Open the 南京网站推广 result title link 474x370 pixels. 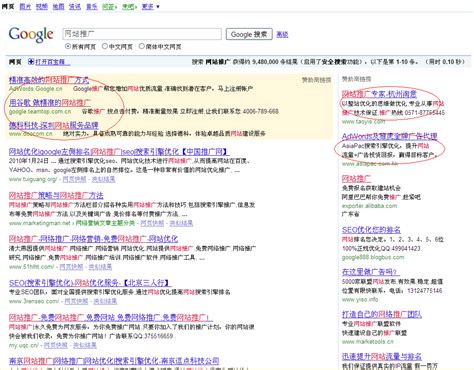[x=114, y=361]
